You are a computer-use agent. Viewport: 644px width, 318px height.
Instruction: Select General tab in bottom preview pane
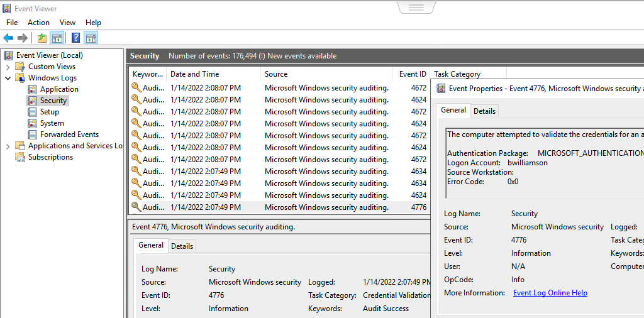[x=151, y=245]
